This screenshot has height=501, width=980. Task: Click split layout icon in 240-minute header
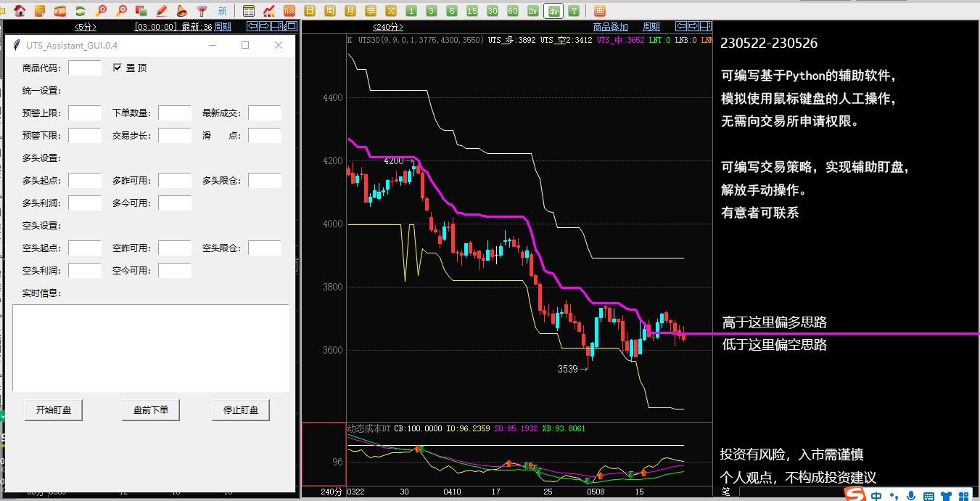click(706, 27)
